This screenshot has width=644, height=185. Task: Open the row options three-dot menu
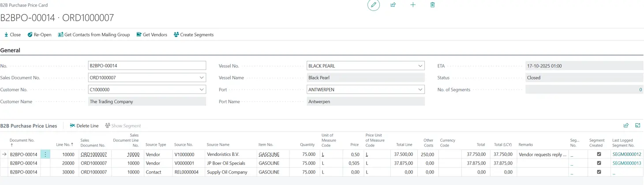pos(45,155)
